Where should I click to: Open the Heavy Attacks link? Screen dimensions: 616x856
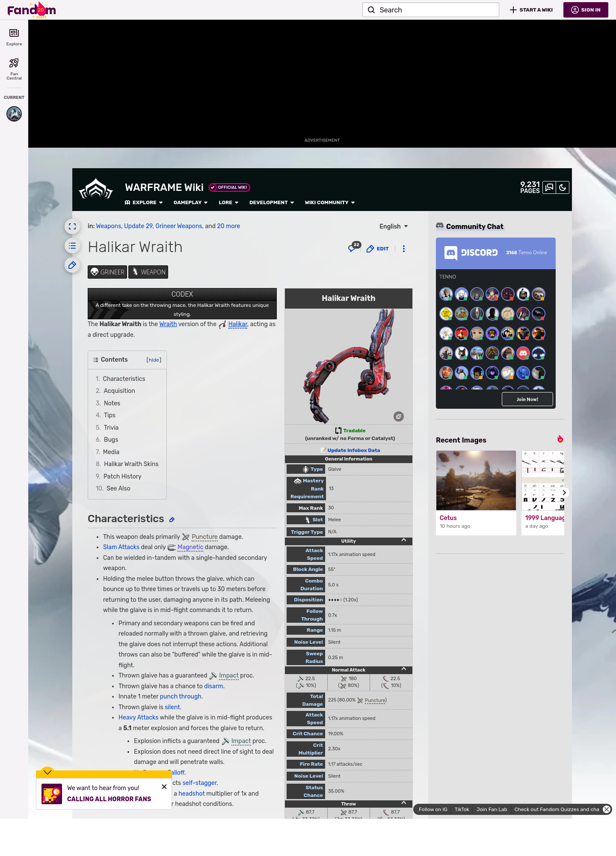(138, 717)
